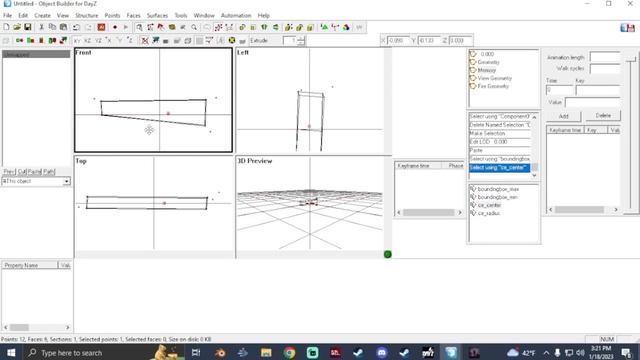The image size is (640, 360).
Task: Click the green triangle toolbar icon
Action: point(324,27)
